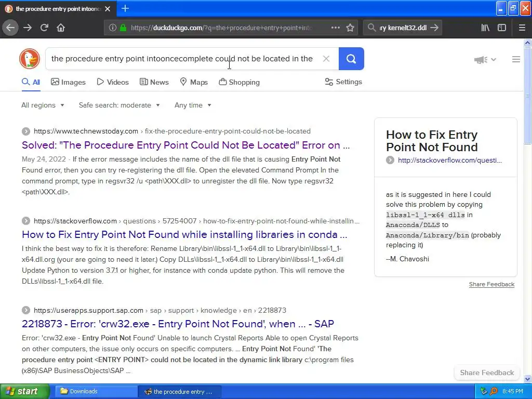The height and width of the screenshot is (399, 532).
Task: Open sidebar stackoverflow.com/questi... link
Action: tap(449, 160)
